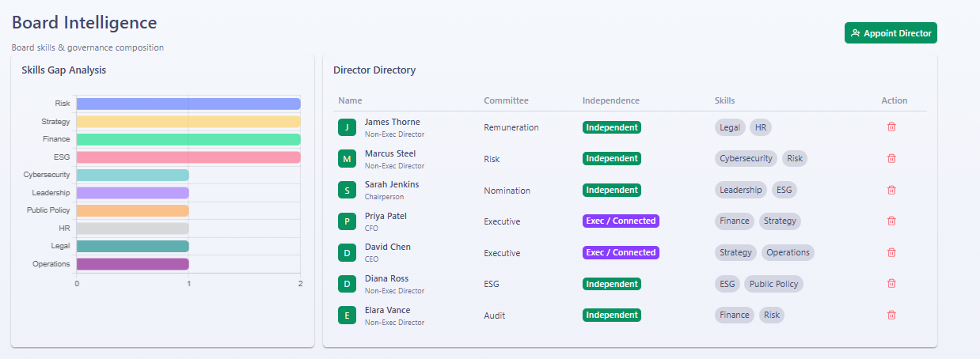Click the Independence column header

[610, 100]
